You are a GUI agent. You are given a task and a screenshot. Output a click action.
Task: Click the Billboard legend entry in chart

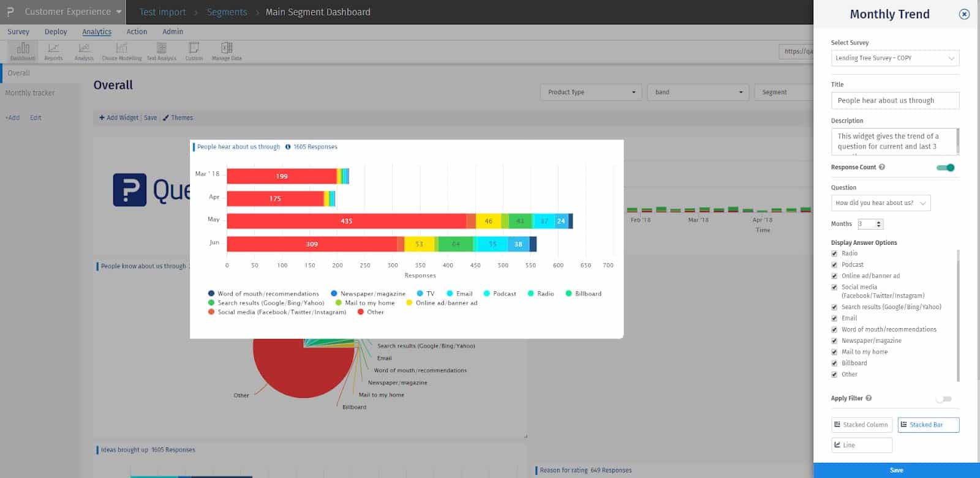583,294
